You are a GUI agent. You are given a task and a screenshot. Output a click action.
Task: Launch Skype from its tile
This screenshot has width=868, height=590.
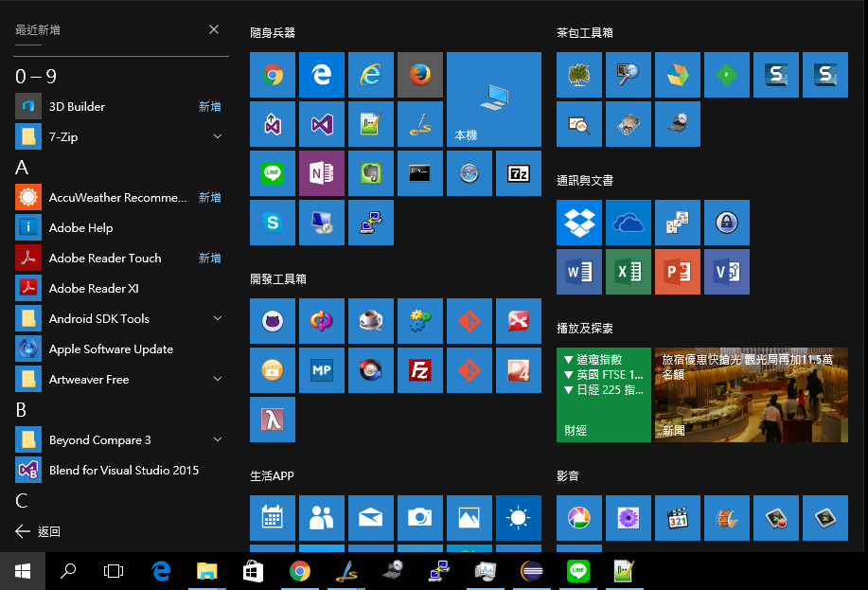pos(273,223)
